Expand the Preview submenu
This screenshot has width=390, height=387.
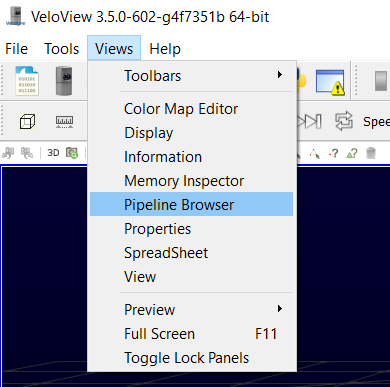[x=192, y=310]
